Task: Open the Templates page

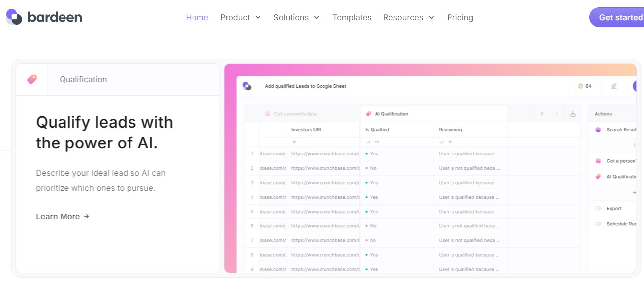Action: [352, 17]
